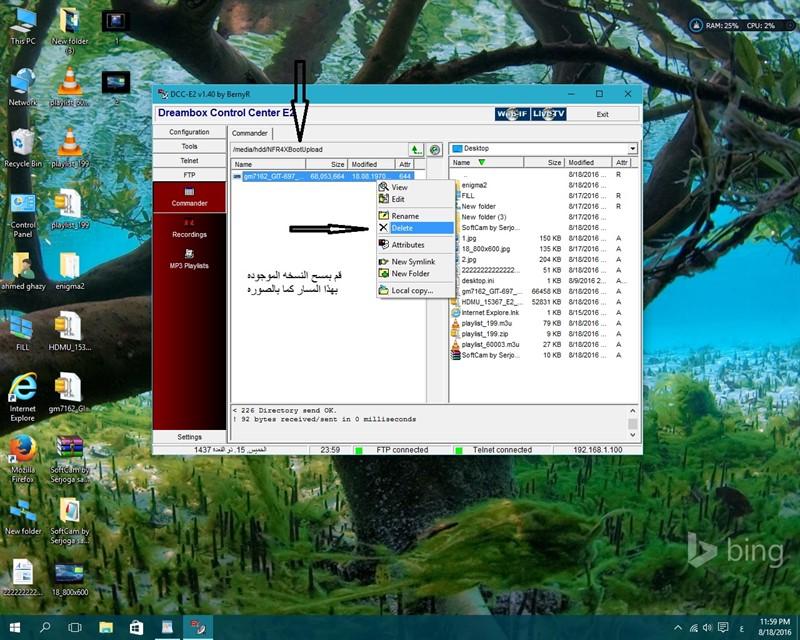800x640 pixels.
Task: Click the Exit button
Action: [x=603, y=114]
